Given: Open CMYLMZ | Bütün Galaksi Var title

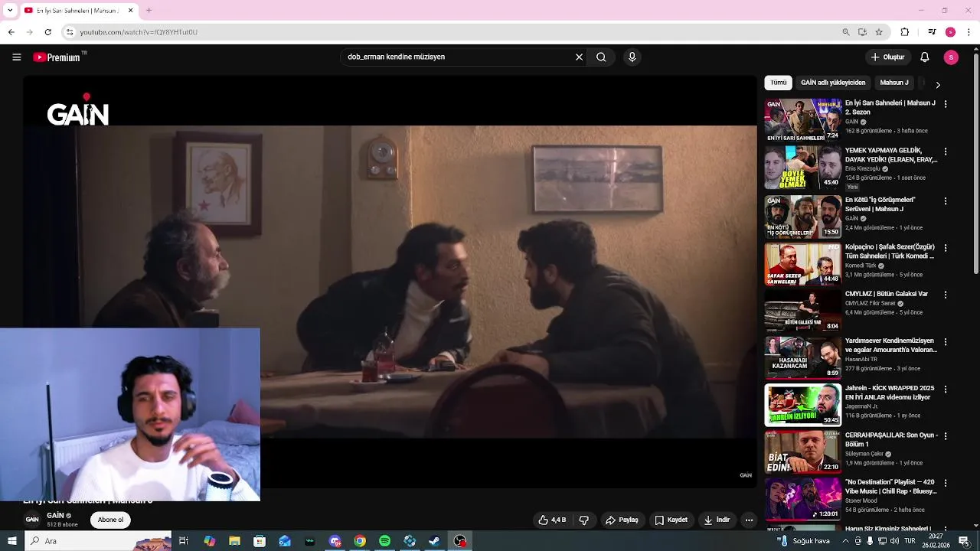Looking at the screenshot, I should tap(886, 294).
